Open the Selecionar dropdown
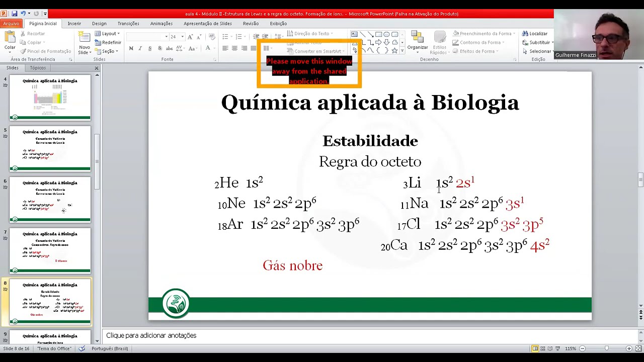644x362 pixels. coord(537,51)
